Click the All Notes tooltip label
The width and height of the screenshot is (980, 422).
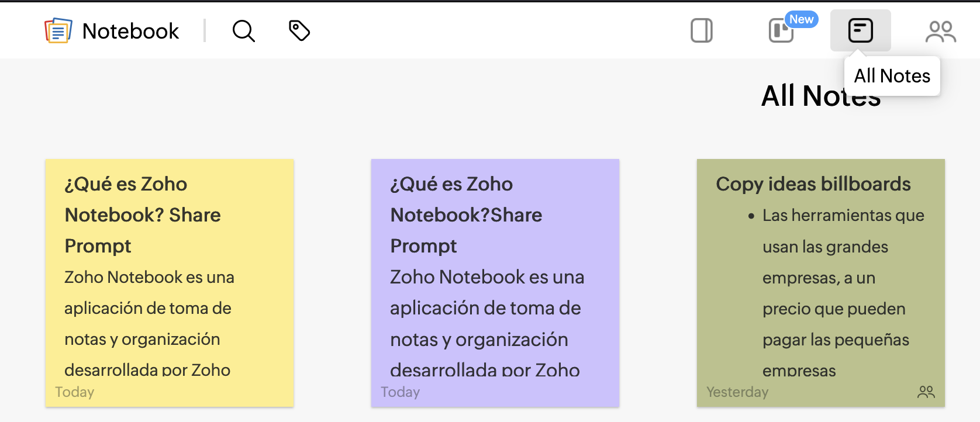tap(892, 75)
